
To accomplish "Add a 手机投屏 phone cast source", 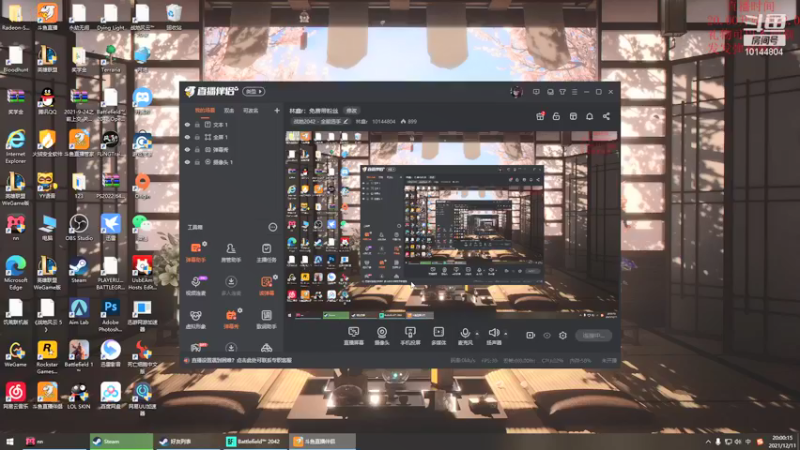I will [410, 336].
